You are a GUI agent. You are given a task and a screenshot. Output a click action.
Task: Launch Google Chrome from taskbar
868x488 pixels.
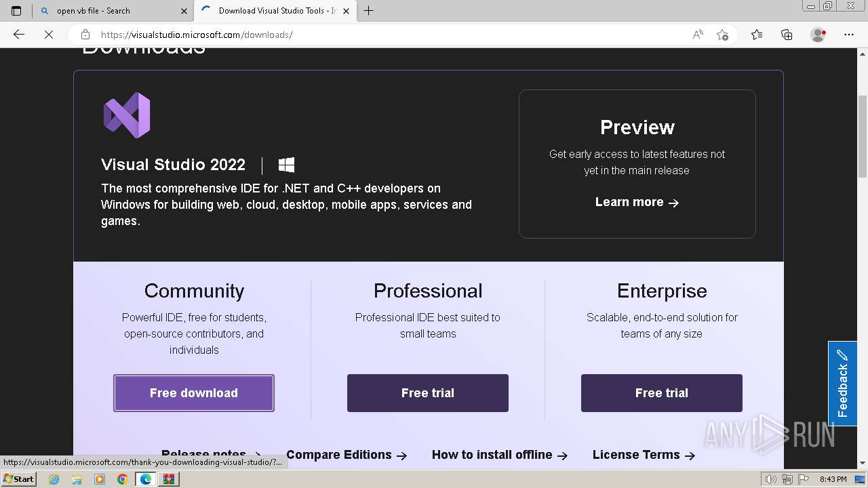pos(123,479)
